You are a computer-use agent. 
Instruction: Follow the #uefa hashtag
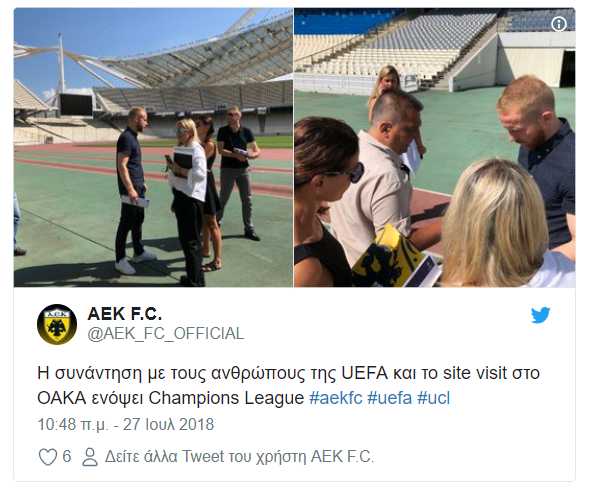coord(389,398)
